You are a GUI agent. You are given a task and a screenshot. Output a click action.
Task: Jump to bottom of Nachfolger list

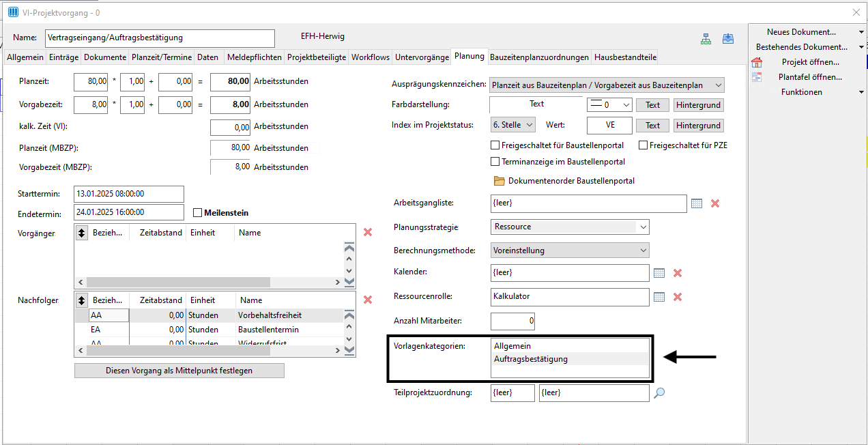click(x=349, y=350)
